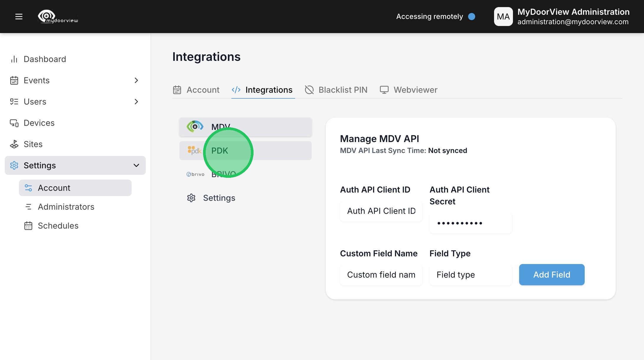
Task: Click the MA user avatar
Action: (x=503, y=17)
